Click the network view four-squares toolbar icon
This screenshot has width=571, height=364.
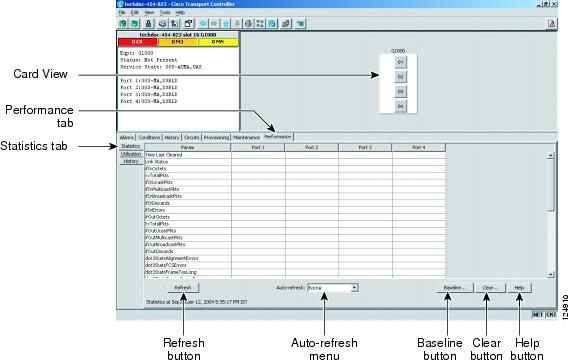click(x=260, y=24)
